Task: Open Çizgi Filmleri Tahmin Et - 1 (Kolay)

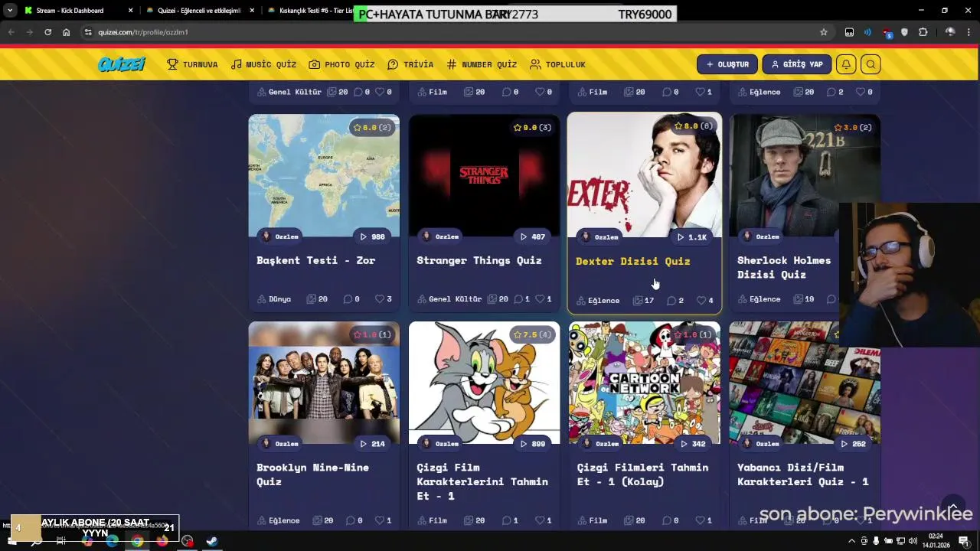Action: (x=642, y=474)
